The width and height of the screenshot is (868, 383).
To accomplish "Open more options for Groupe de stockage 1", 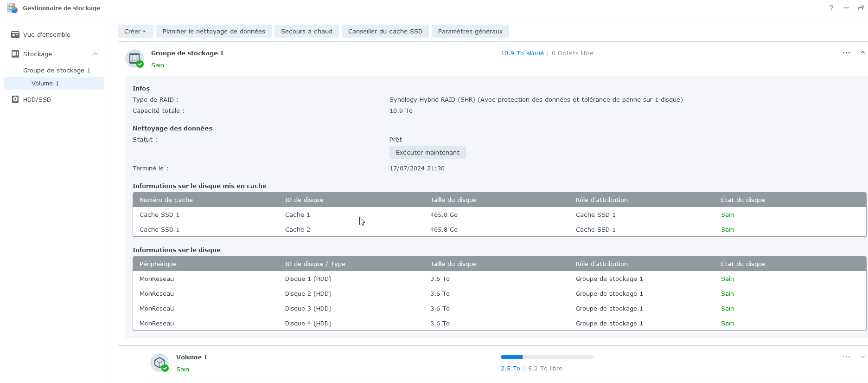I will (846, 53).
